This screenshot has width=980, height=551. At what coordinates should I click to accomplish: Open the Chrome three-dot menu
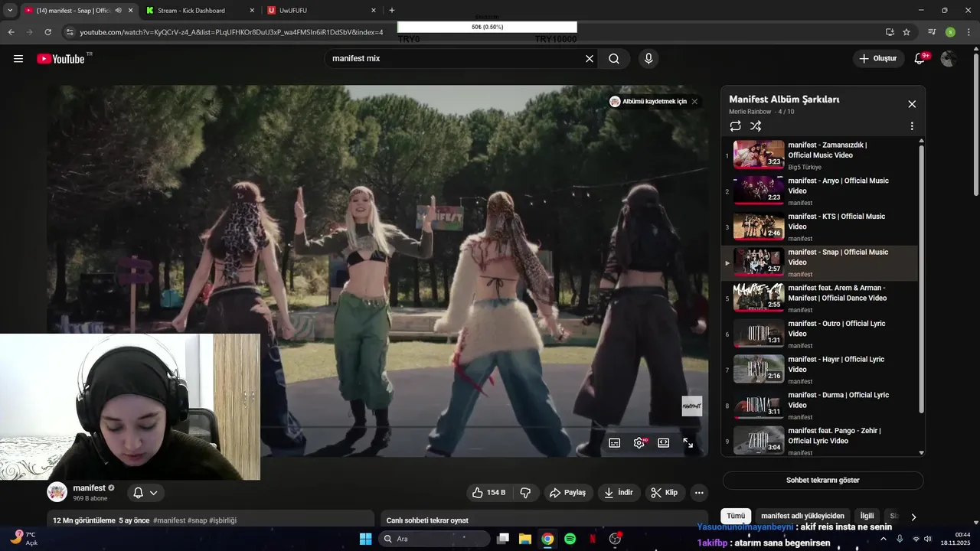[x=969, y=32]
